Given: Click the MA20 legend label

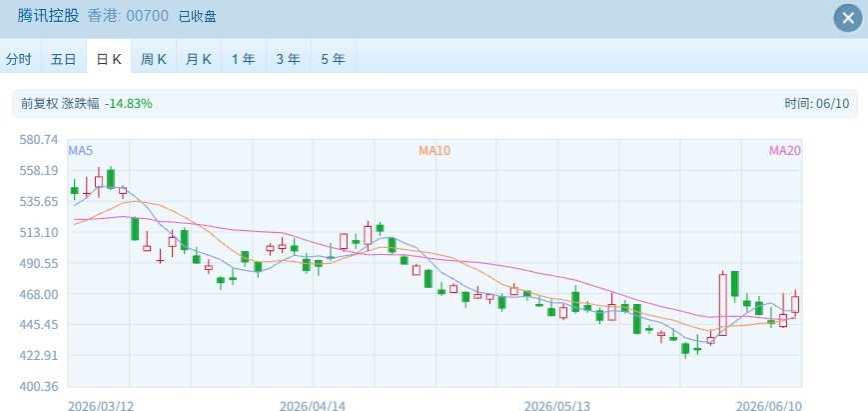Looking at the screenshot, I should pyautogui.click(x=784, y=151).
